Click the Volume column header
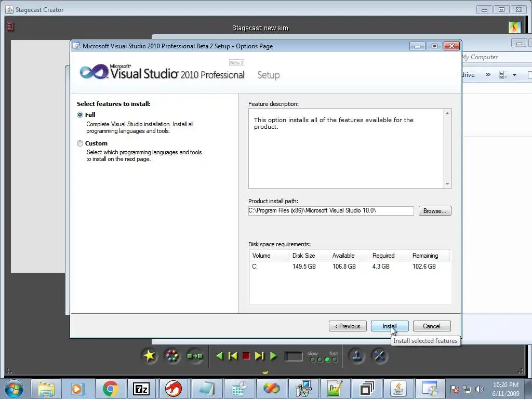 point(269,256)
